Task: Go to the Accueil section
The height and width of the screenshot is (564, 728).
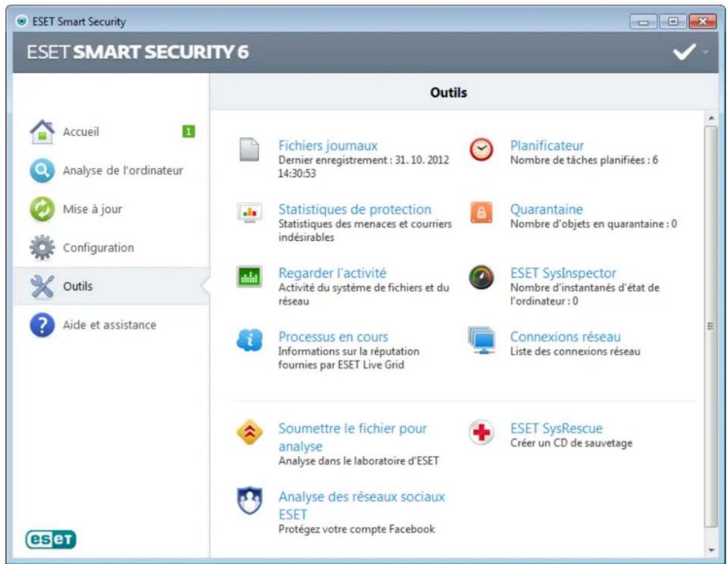Action: coord(81,132)
